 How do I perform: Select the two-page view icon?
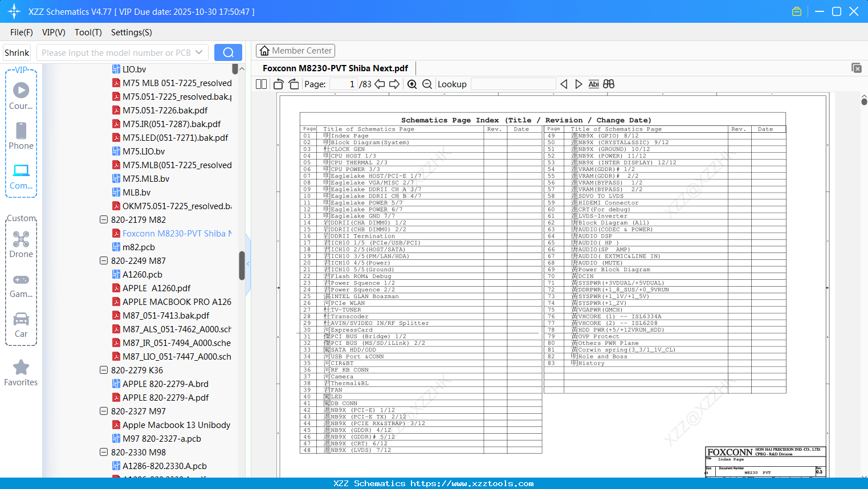click(260, 83)
